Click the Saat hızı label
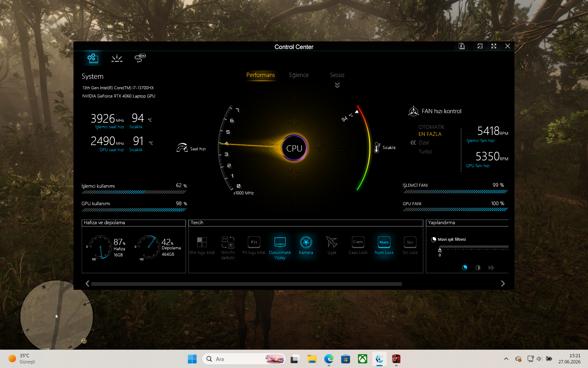 click(x=198, y=149)
